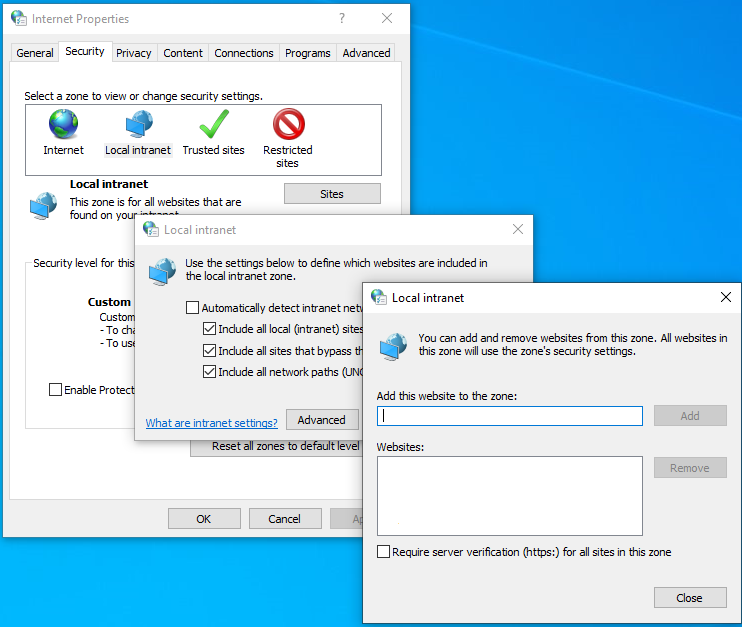Image resolution: width=742 pixels, height=627 pixels.
Task: Click the help question mark in Internet Properties
Action: pos(342,18)
